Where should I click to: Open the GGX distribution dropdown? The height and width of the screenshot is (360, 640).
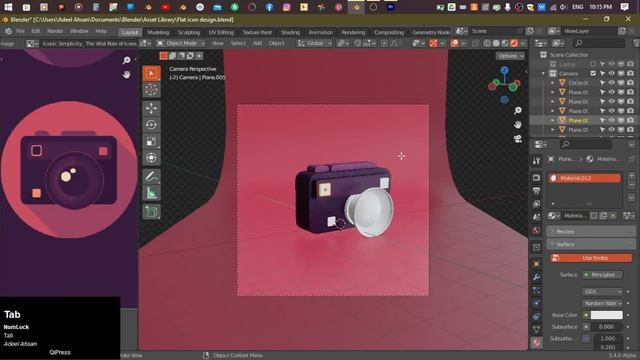point(602,291)
